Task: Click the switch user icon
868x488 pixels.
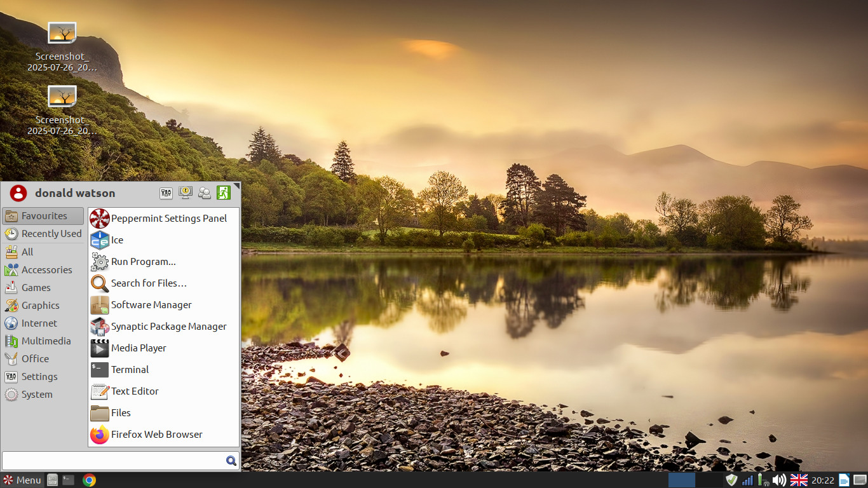Action: click(205, 193)
